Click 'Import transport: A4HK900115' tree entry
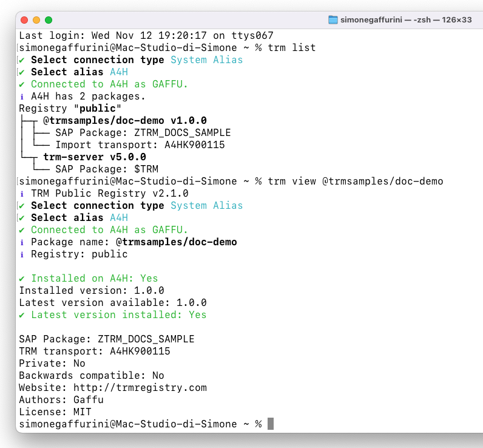The width and height of the screenshot is (483, 448). [140, 145]
